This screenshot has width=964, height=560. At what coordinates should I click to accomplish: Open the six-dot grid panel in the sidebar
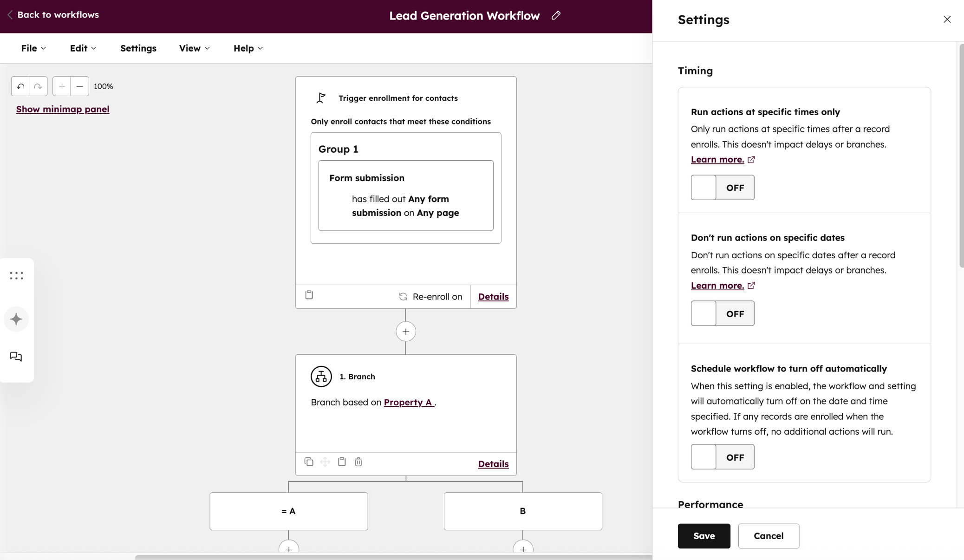[x=16, y=275]
